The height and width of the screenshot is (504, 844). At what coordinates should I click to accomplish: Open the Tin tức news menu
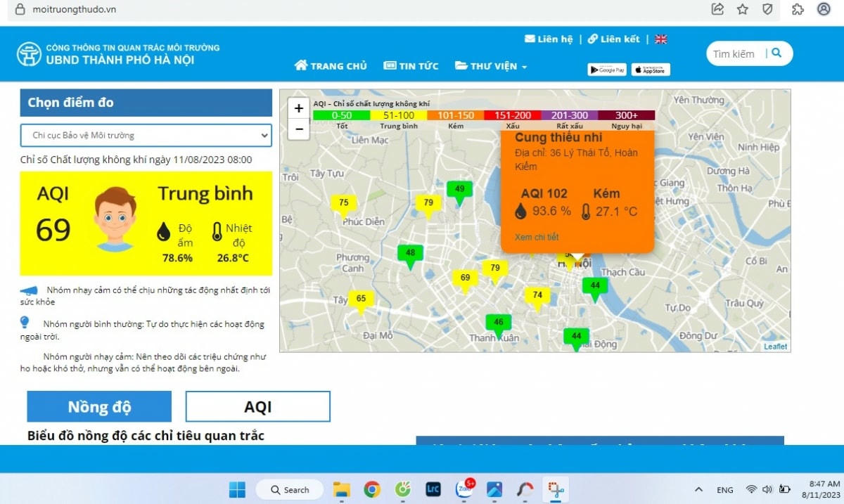click(411, 66)
